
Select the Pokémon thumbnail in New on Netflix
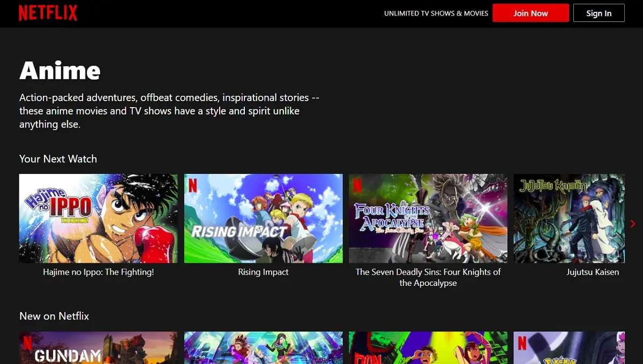[x=569, y=348]
